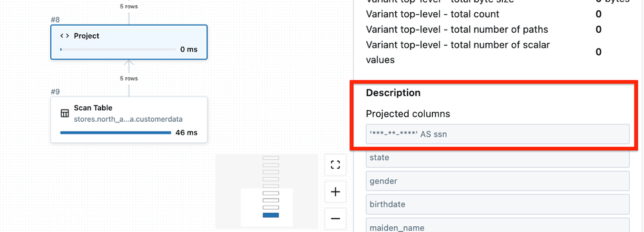Click the birthdate projected column field

(498, 204)
